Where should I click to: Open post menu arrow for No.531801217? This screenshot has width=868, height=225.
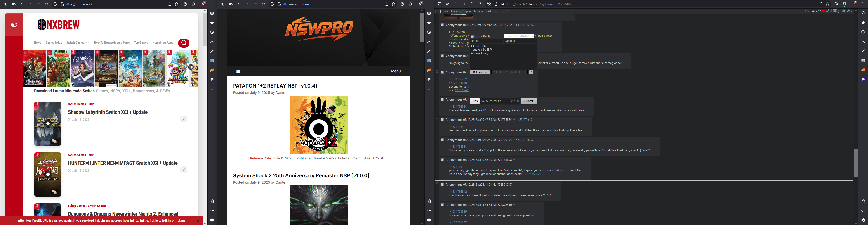click(514, 185)
